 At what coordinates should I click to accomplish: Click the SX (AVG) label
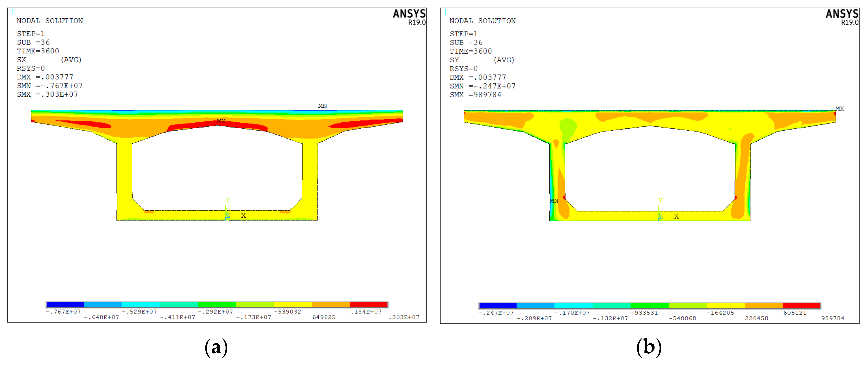tap(49, 60)
